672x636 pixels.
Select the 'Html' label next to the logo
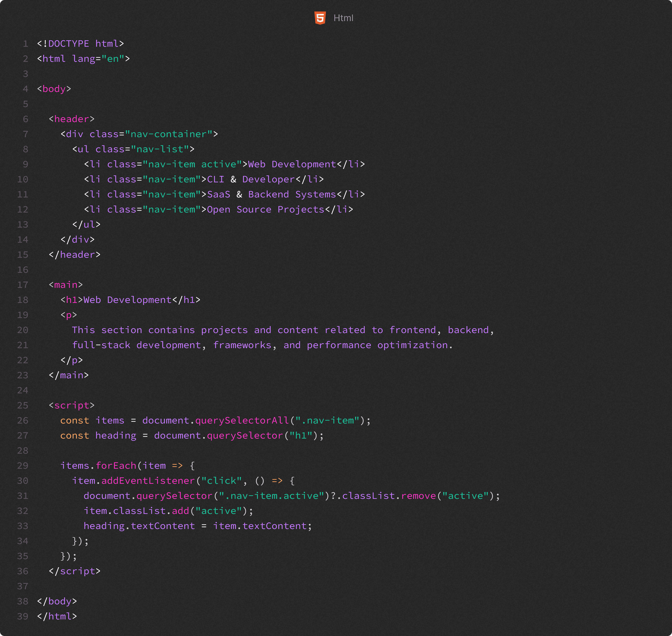point(343,18)
